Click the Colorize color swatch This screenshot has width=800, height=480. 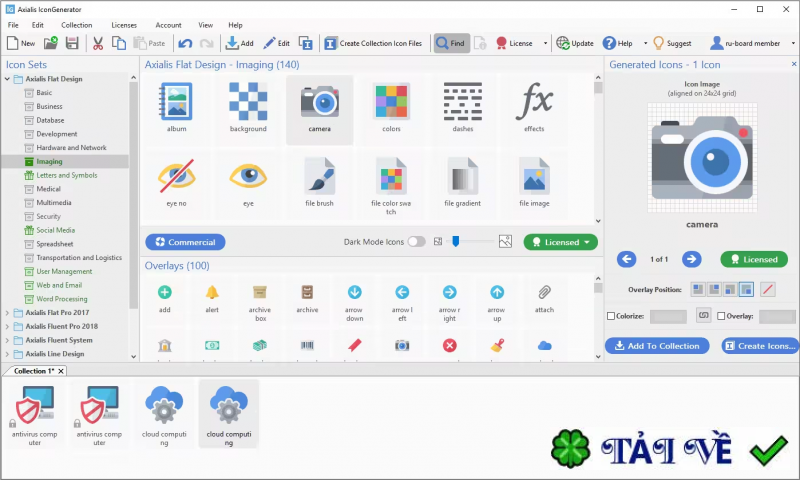click(668, 316)
